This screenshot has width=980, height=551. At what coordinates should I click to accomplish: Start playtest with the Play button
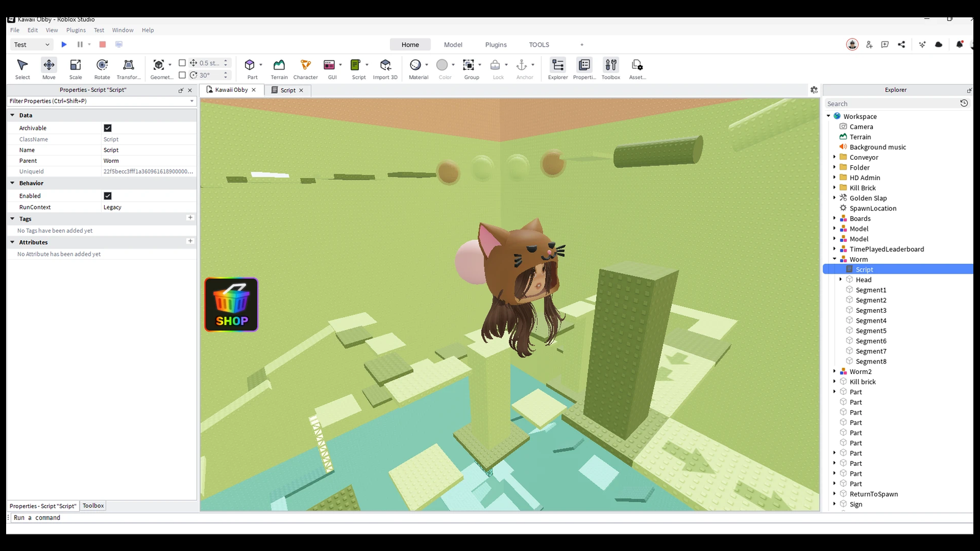point(64,44)
